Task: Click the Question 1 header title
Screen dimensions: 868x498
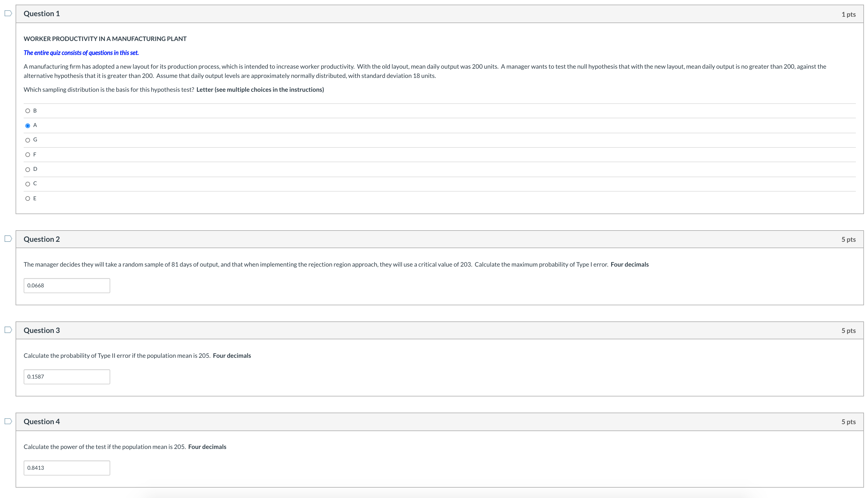Action: click(x=42, y=14)
